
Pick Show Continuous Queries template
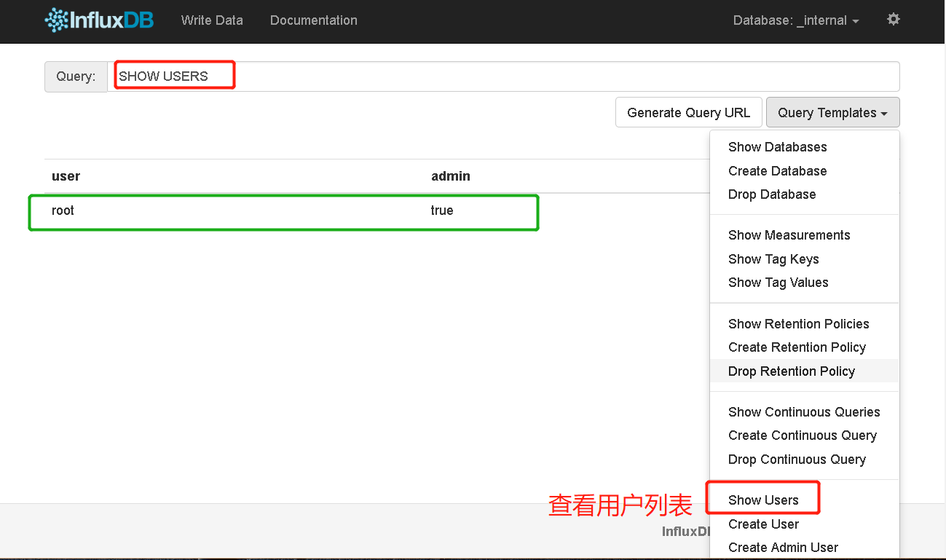pyautogui.click(x=805, y=412)
